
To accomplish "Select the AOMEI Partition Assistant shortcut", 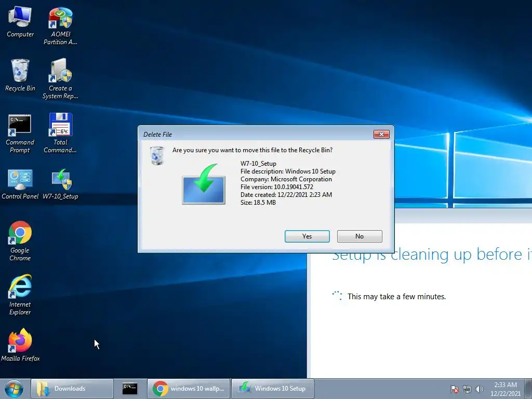I will [60, 26].
